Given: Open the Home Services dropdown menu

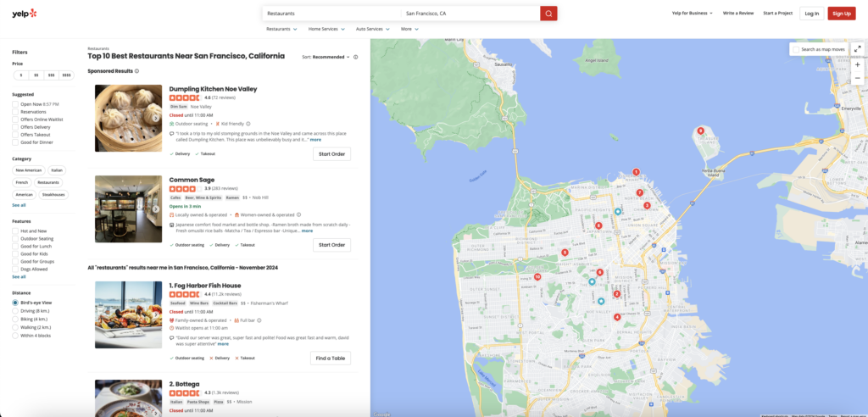Looking at the screenshot, I should coord(326,29).
